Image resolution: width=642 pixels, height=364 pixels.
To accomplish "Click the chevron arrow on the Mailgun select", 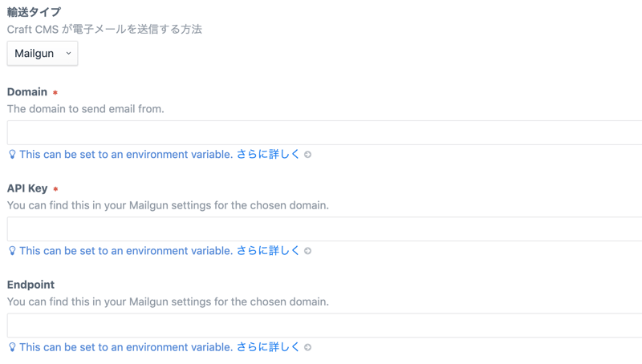I will (x=68, y=53).
